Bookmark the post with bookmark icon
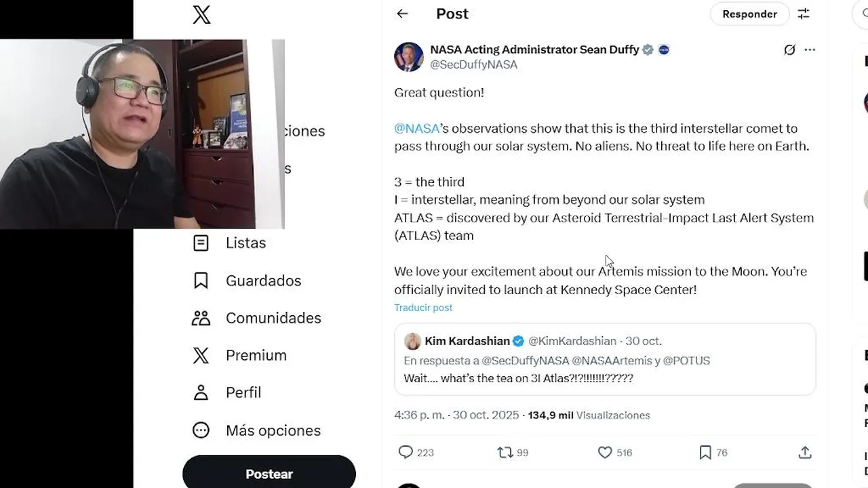Image resolution: width=868 pixels, height=488 pixels. [x=705, y=452]
